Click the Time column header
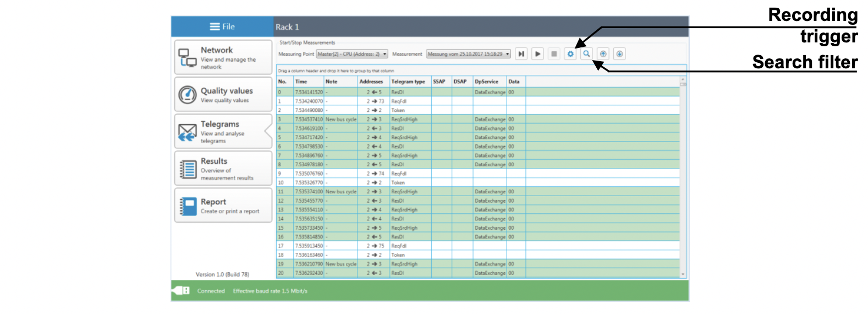Viewport: 868px width, 314px height. tap(301, 82)
